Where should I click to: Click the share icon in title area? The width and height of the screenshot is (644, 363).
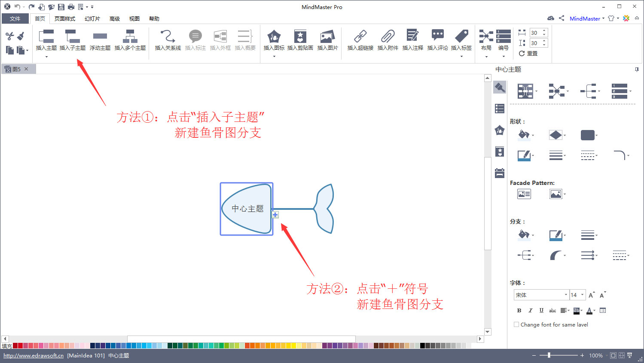tap(562, 18)
